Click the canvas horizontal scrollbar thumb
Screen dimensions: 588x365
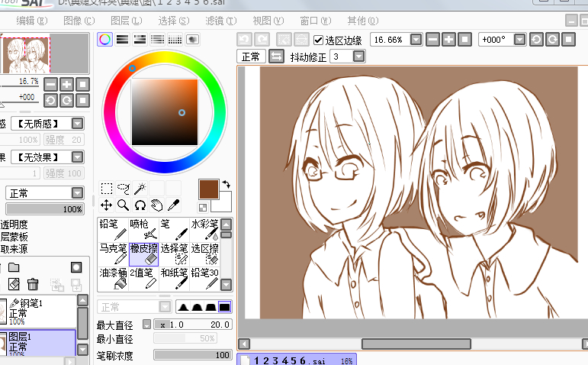[416, 344]
